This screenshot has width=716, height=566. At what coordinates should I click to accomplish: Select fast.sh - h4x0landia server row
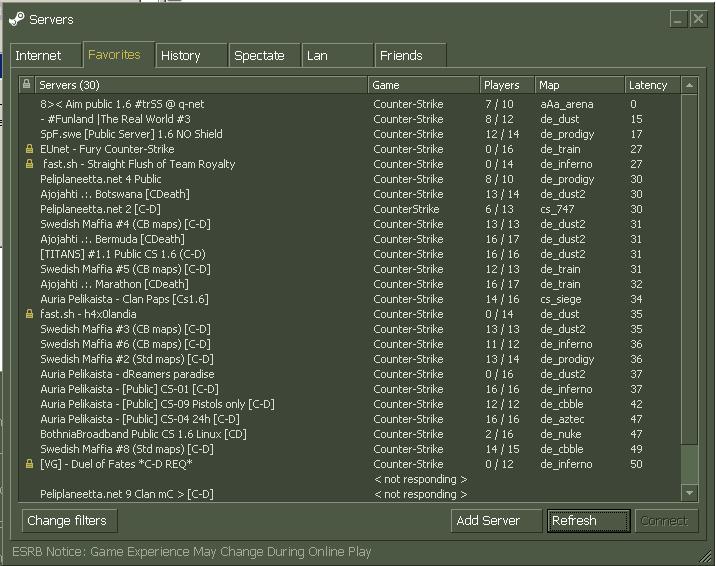[350, 314]
